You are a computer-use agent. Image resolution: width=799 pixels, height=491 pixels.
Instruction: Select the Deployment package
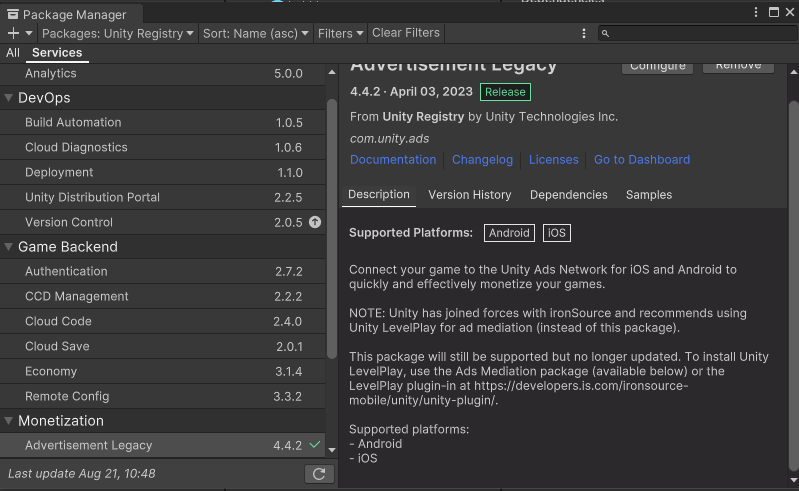tap(163, 172)
